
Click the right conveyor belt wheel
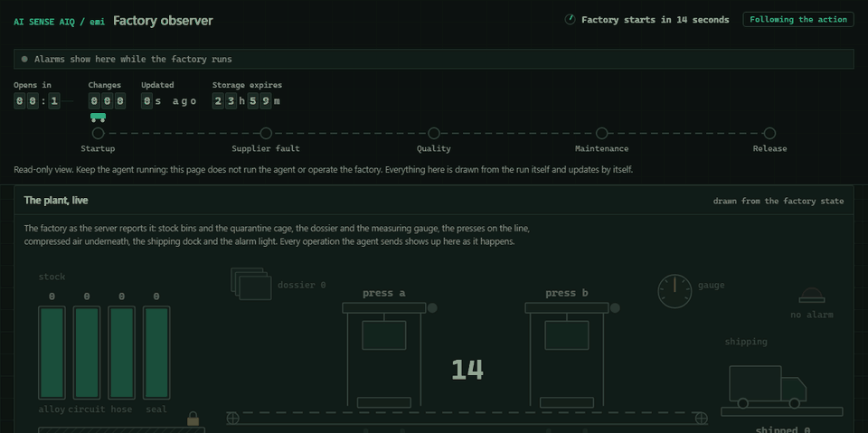pos(702,418)
